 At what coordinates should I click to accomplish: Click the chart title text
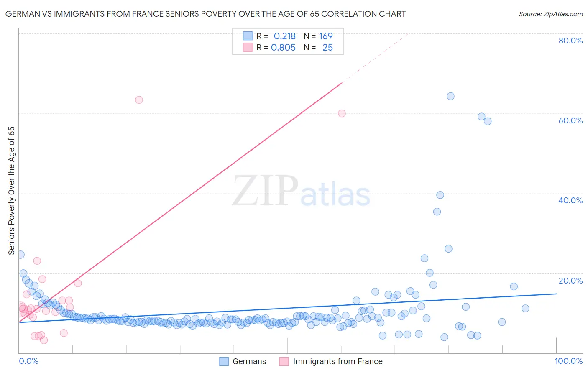point(205,14)
